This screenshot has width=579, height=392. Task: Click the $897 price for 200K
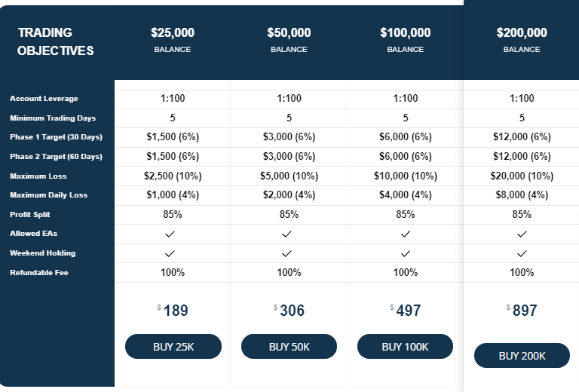point(522,311)
